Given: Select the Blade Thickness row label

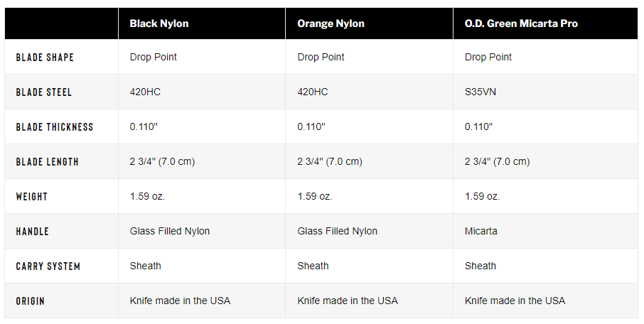Looking at the screenshot, I should [x=55, y=127].
